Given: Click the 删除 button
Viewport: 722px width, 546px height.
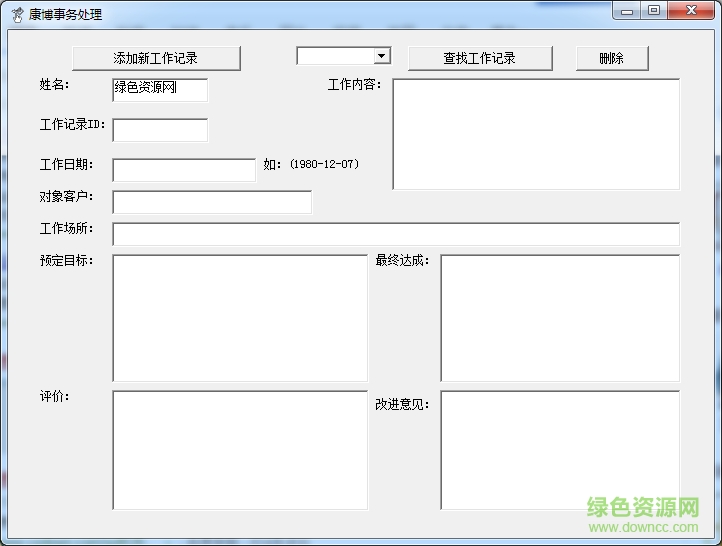Looking at the screenshot, I should (612, 58).
